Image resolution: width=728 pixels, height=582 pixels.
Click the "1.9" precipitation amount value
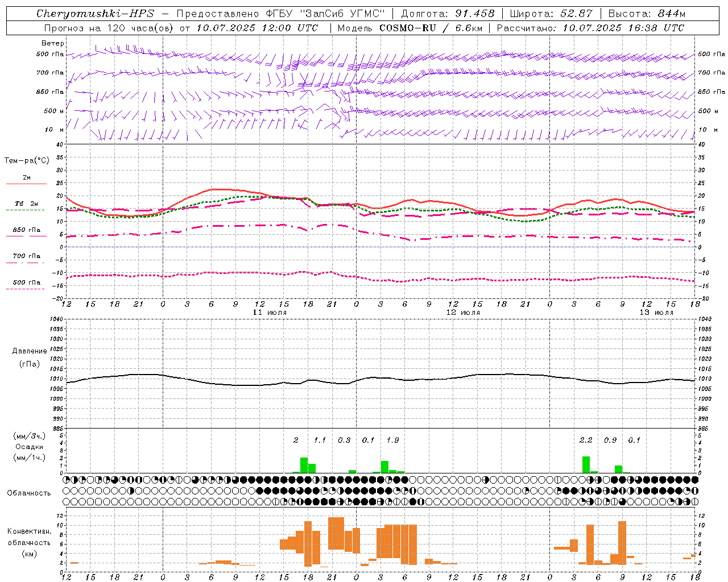pyautogui.click(x=392, y=440)
